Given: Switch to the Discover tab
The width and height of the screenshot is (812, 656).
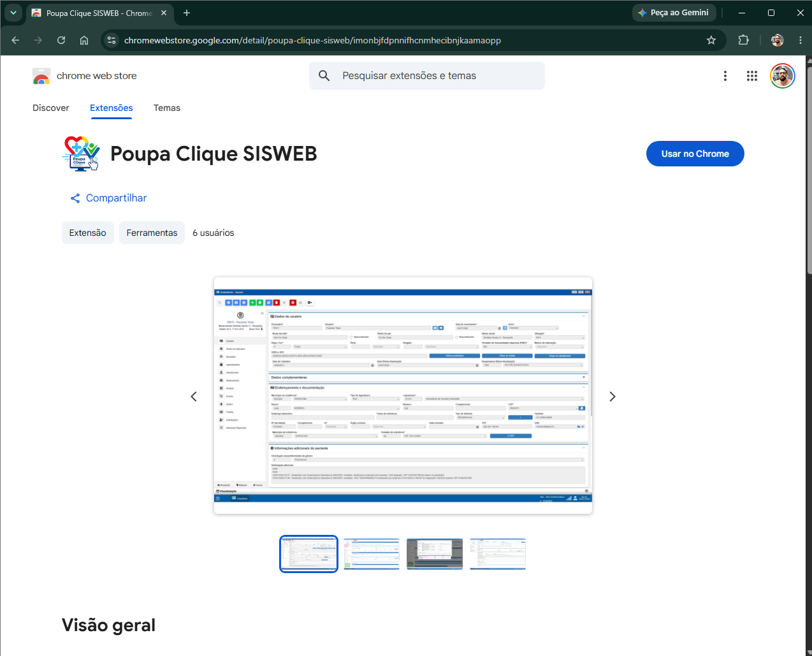Looking at the screenshot, I should pyautogui.click(x=51, y=108).
